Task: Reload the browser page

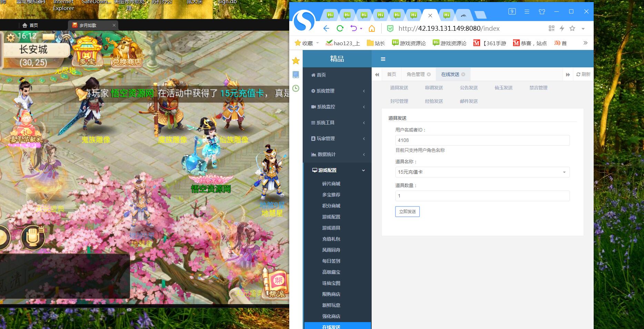Action: [x=340, y=28]
